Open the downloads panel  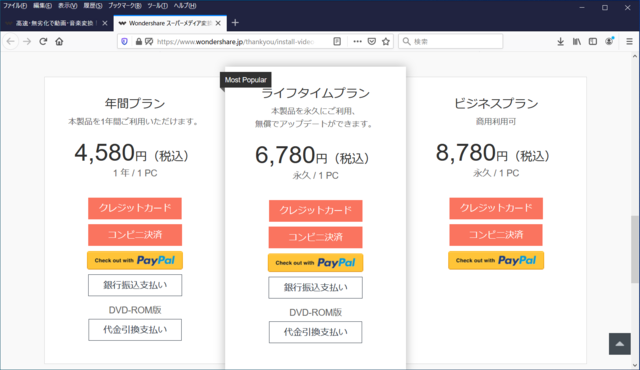tap(560, 41)
